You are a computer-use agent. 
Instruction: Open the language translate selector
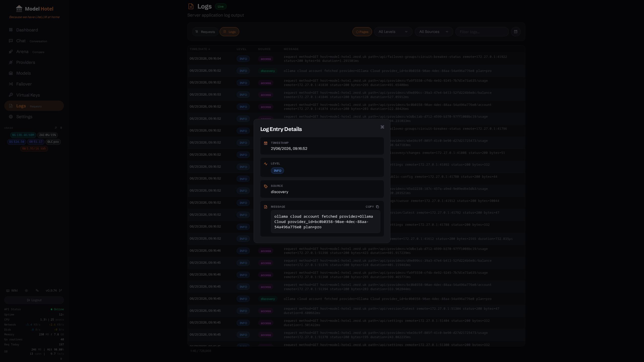tap(37, 290)
